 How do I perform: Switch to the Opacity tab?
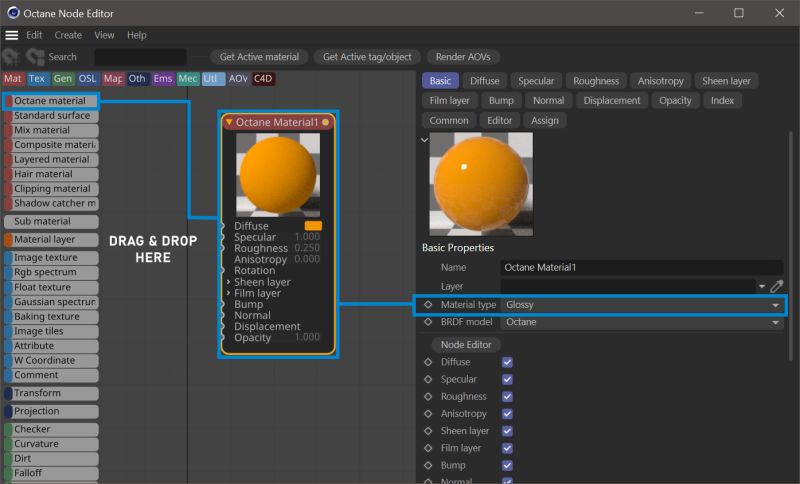[675, 100]
